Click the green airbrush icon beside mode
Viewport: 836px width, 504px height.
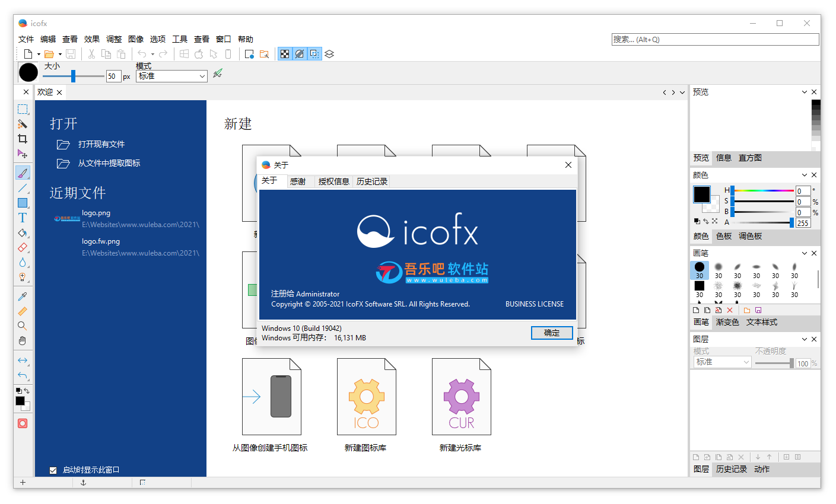(x=218, y=74)
